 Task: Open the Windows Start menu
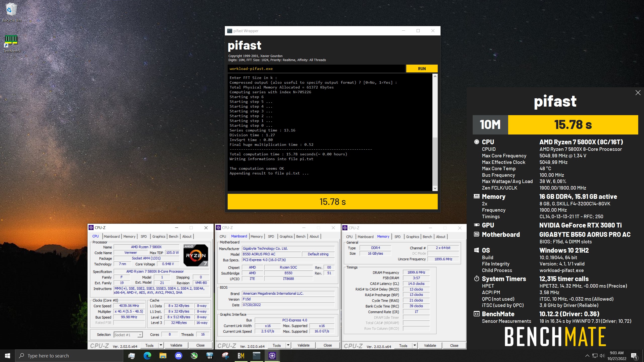[x=8, y=356]
